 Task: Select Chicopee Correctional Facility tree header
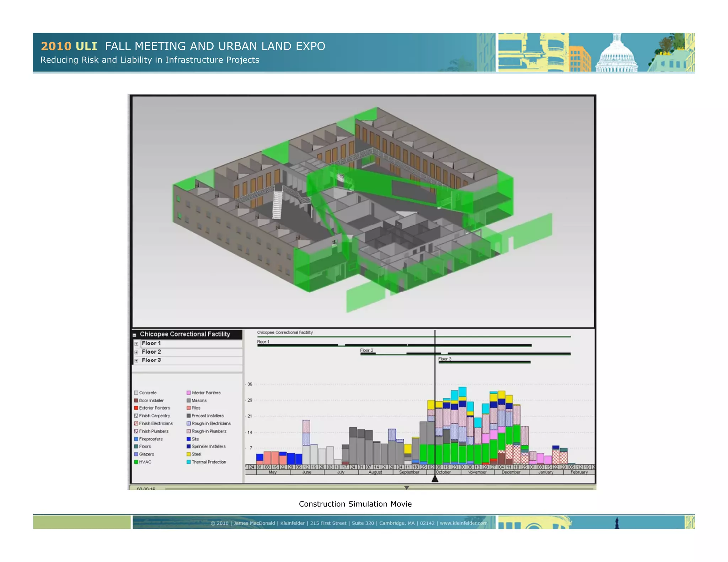pos(185,334)
